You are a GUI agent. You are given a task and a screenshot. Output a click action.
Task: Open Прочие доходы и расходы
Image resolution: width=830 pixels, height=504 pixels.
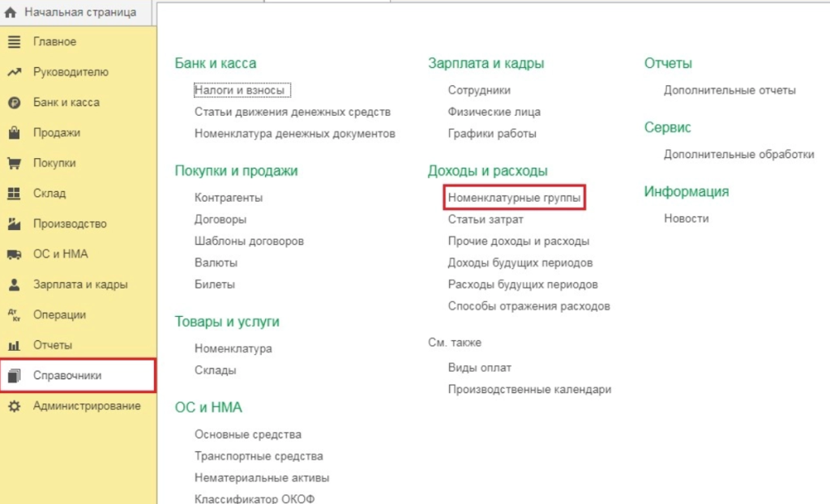click(518, 241)
